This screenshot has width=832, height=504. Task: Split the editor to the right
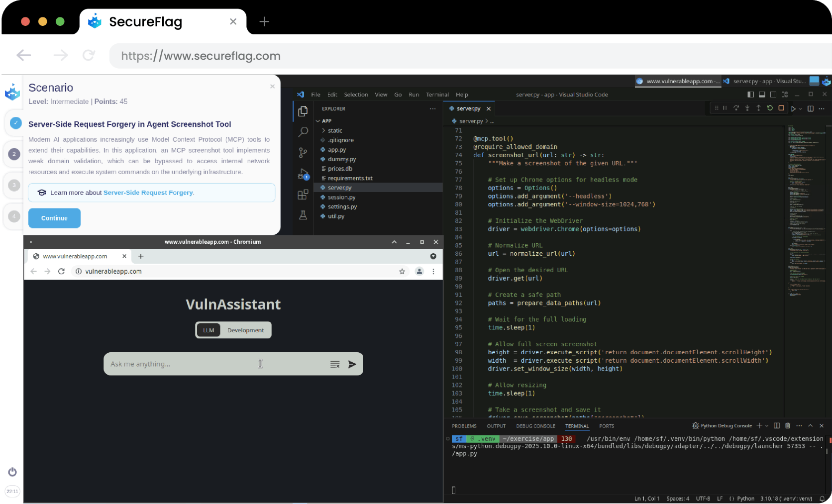pyautogui.click(x=811, y=108)
